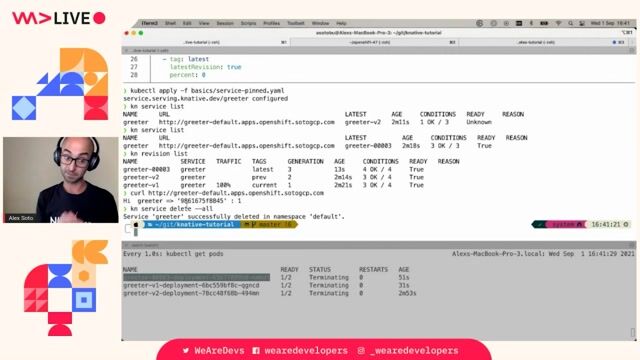640x360 pixels.
Task: Close the watch kubectl pane corner icon
Action: tap(632, 245)
